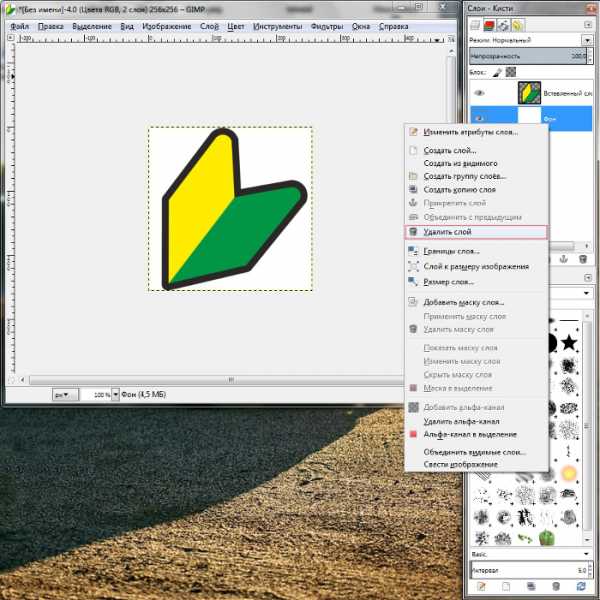Click the anchor layer icon in the layers panel
Image resolution: width=600 pixels, height=600 pixels.
coord(563,259)
